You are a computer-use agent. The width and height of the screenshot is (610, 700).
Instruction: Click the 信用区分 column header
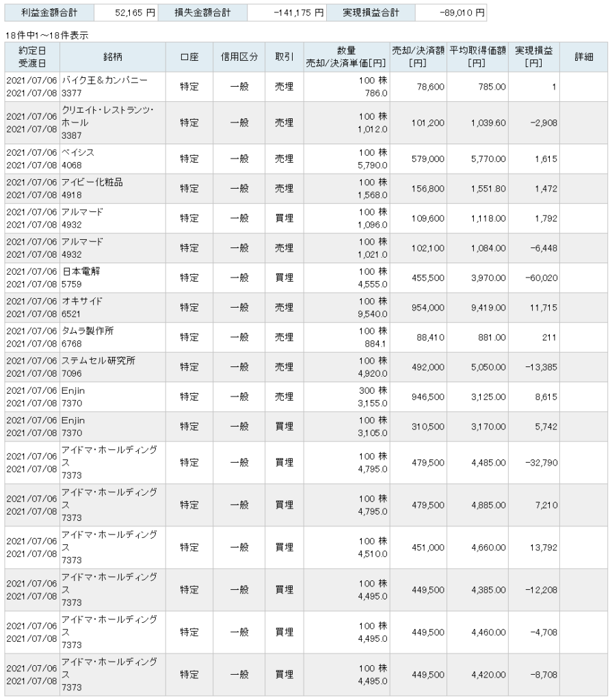(x=239, y=57)
